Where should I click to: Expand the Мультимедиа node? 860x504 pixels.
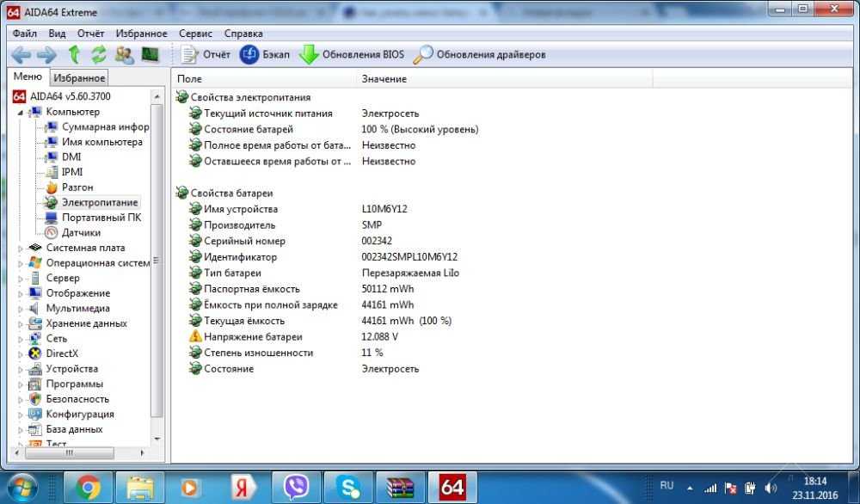pos(21,309)
